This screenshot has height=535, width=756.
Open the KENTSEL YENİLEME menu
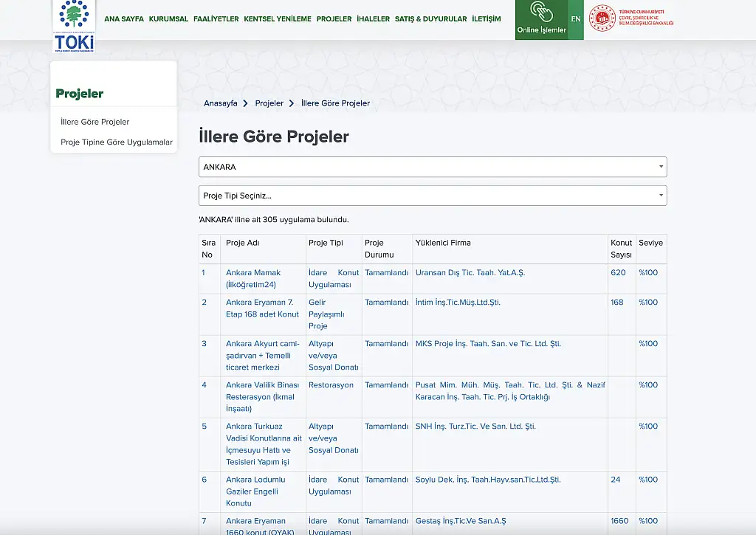point(278,18)
